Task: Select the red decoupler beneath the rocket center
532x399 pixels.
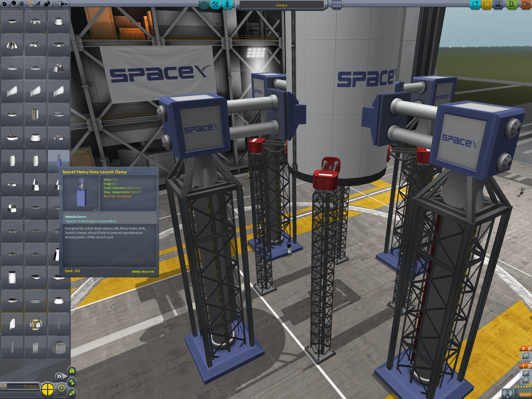Action: coord(326,174)
